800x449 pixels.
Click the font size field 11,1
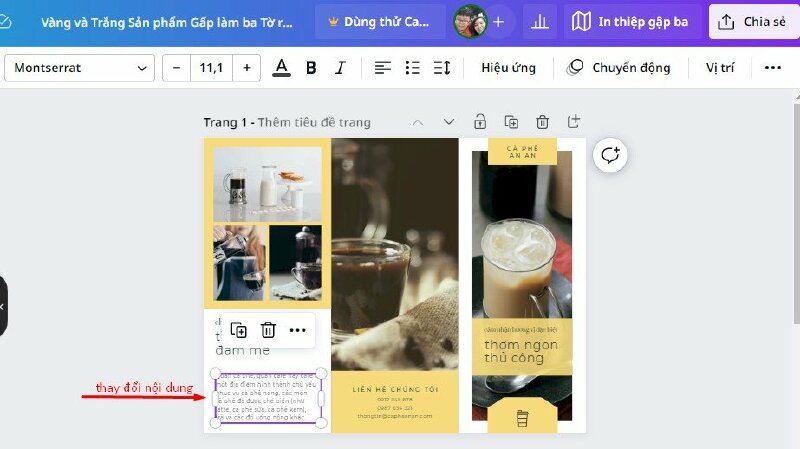click(x=211, y=68)
